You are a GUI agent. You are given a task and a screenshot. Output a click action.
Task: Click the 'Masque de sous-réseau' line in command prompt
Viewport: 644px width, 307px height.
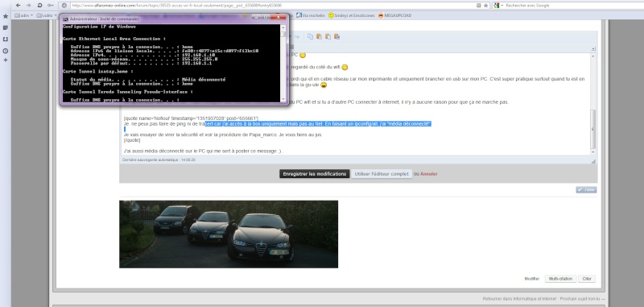coord(144,59)
